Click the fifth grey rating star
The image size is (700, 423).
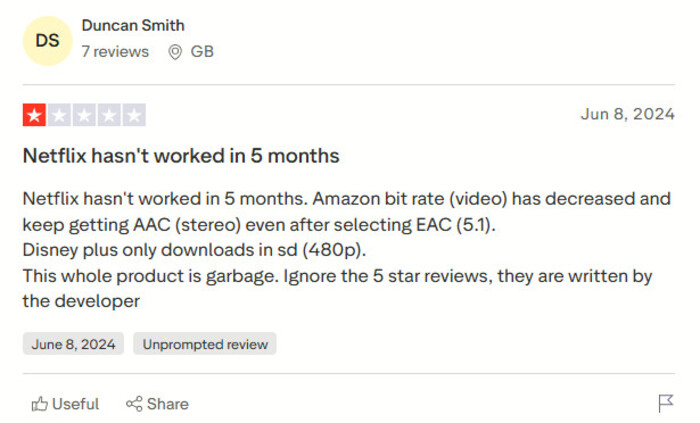coord(133,115)
